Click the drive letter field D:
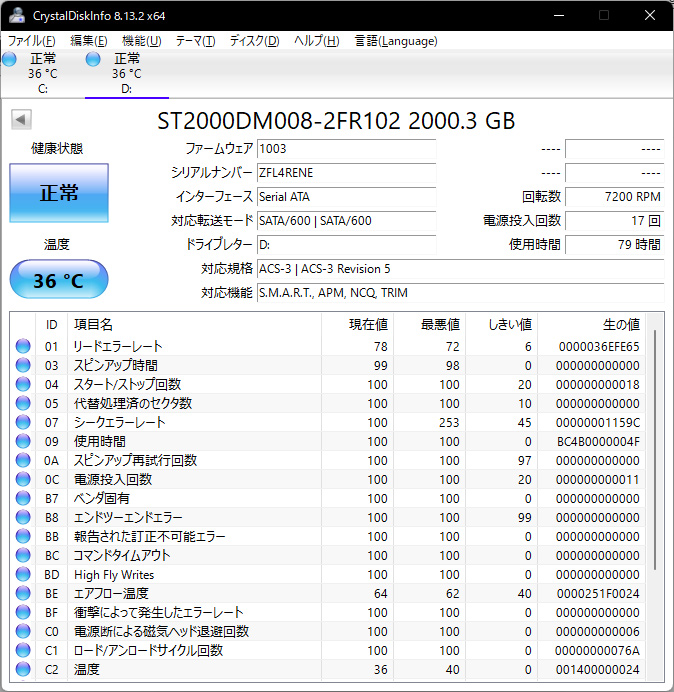674x692 pixels. click(x=346, y=244)
